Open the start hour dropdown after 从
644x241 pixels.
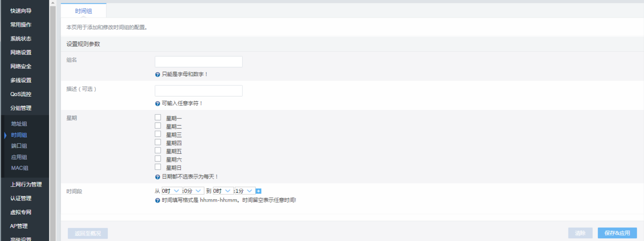(x=171, y=191)
